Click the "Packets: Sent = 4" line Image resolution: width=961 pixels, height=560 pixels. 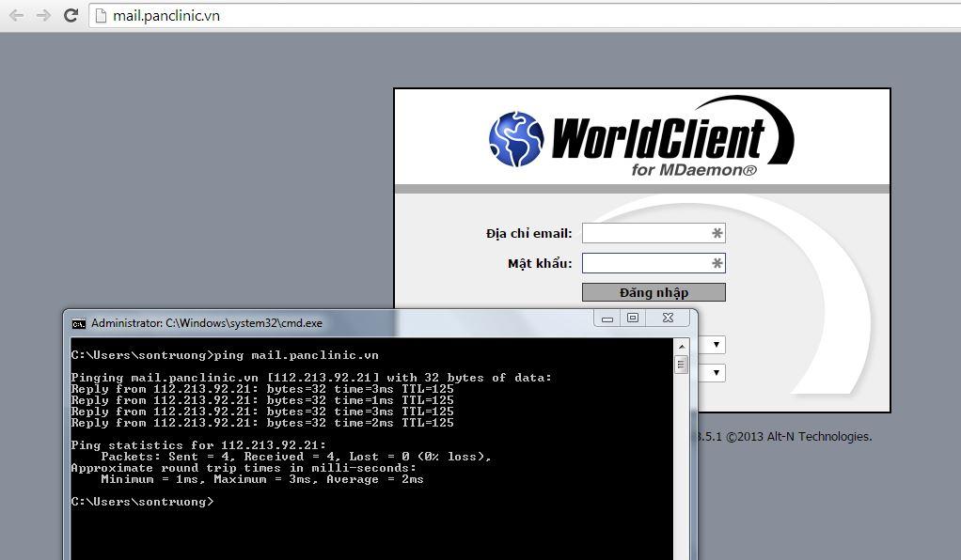[296, 457]
